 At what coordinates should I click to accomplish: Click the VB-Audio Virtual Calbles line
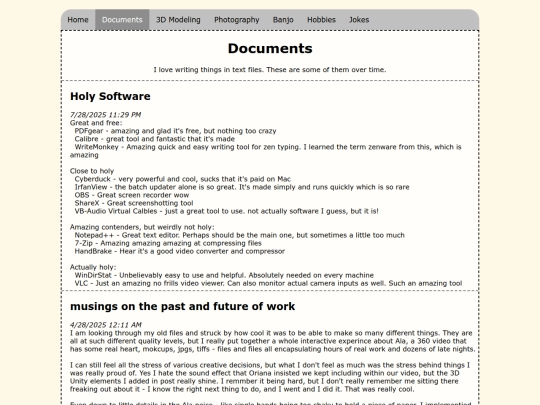tap(226, 211)
